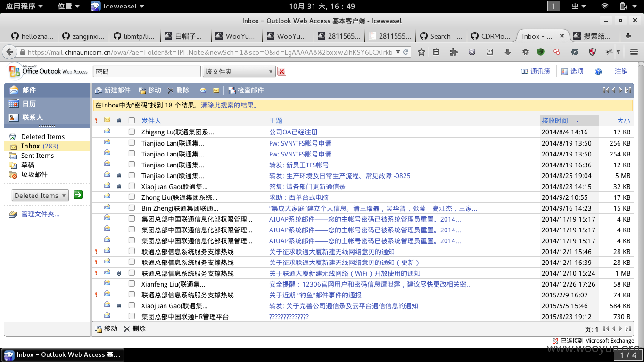The width and height of the screenshot is (644, 362).
Task: Open message 公司OA已经注册
Action: [x=293, y=132]
